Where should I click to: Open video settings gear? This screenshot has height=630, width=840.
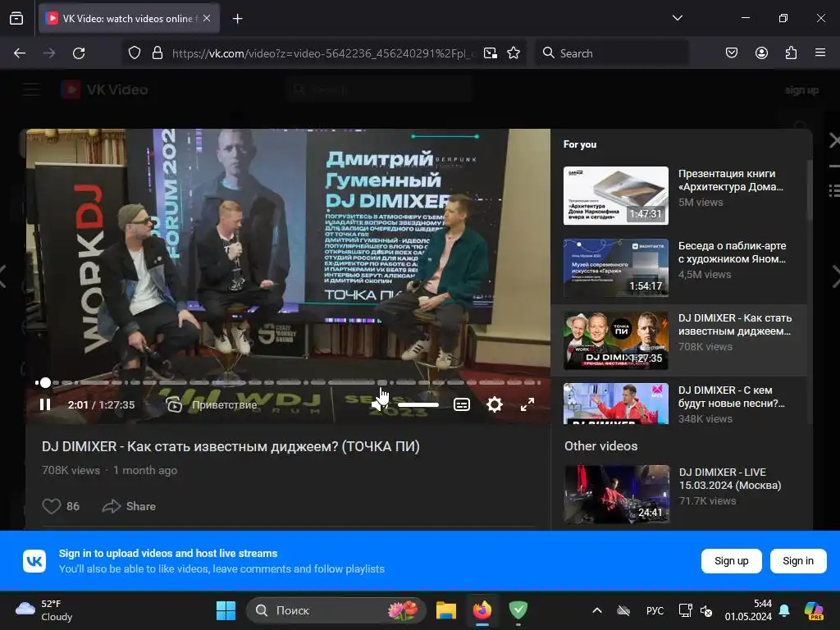495,404
